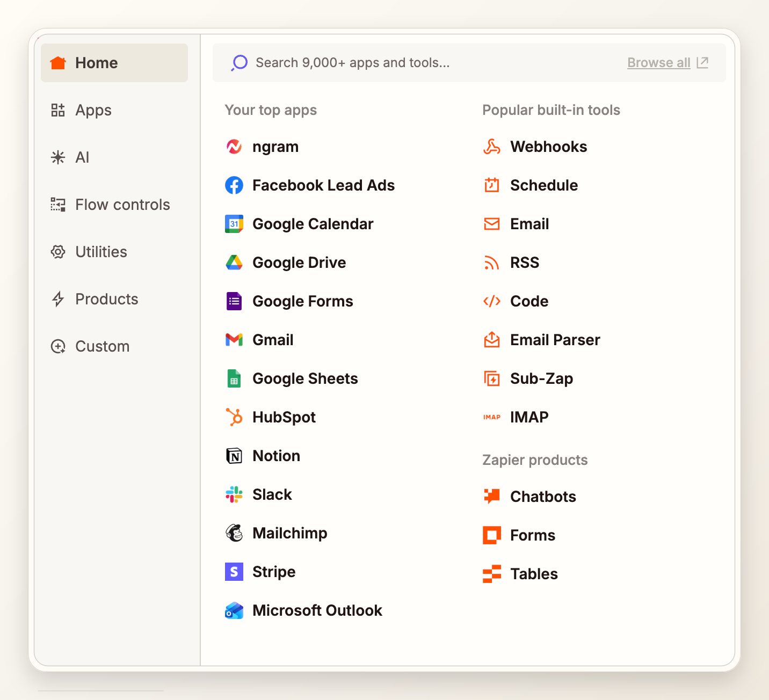Click the ngram app icon
The image size is (769, 700).
pyautogui.click(x=234, y=147)
